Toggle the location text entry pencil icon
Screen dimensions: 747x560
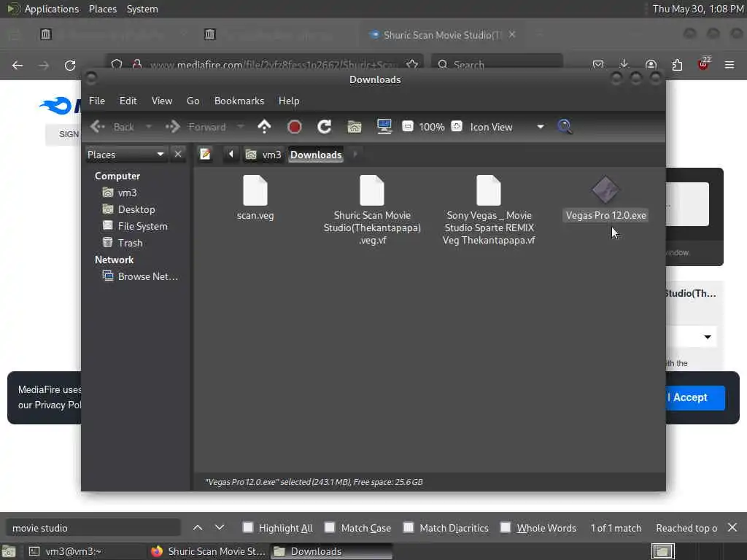(205, 155)
